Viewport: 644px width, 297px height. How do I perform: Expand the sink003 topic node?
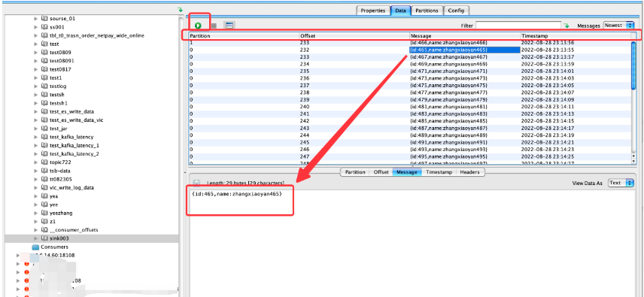(x=35, y=238)
